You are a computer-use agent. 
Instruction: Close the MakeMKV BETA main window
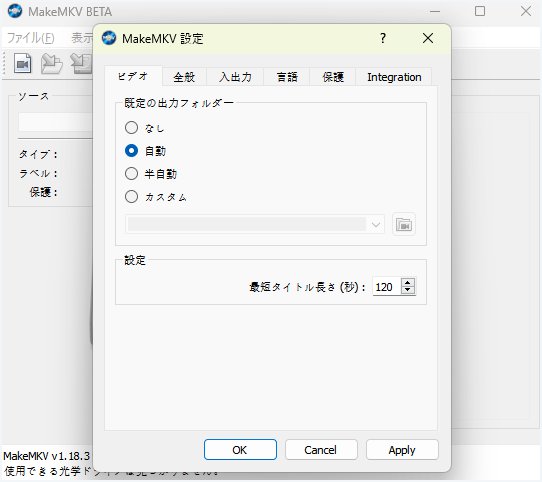526,11
